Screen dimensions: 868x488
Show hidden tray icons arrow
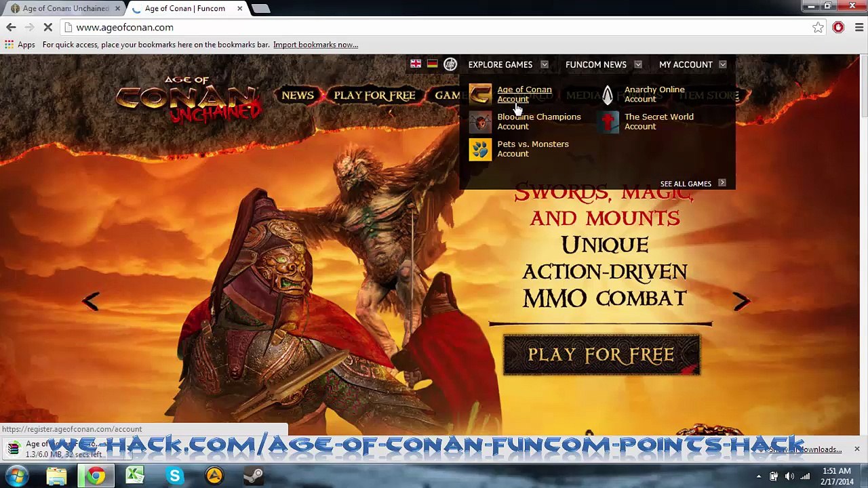(758, 476)
